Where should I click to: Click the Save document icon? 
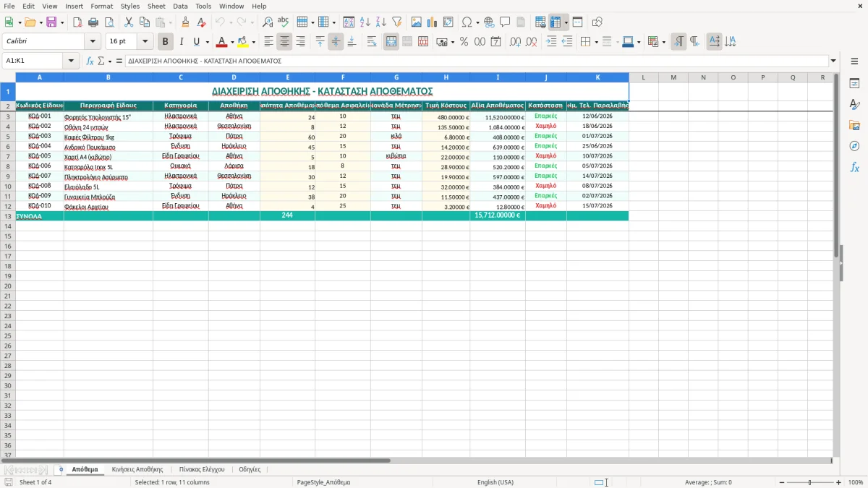(51, 22)
